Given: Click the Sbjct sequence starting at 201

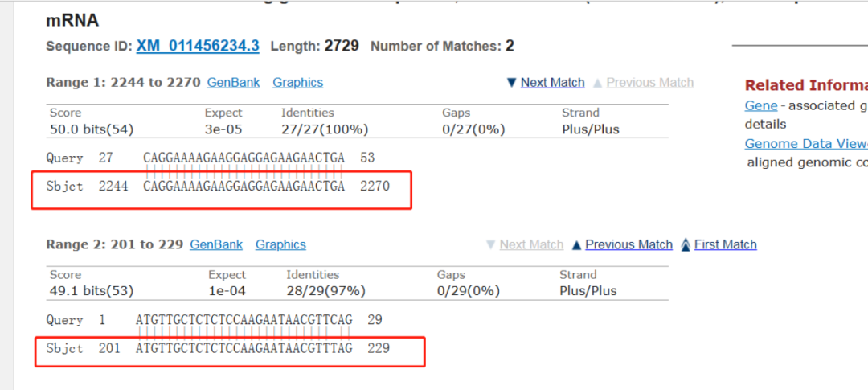Looking at the screenshot, I should (244, 348).
